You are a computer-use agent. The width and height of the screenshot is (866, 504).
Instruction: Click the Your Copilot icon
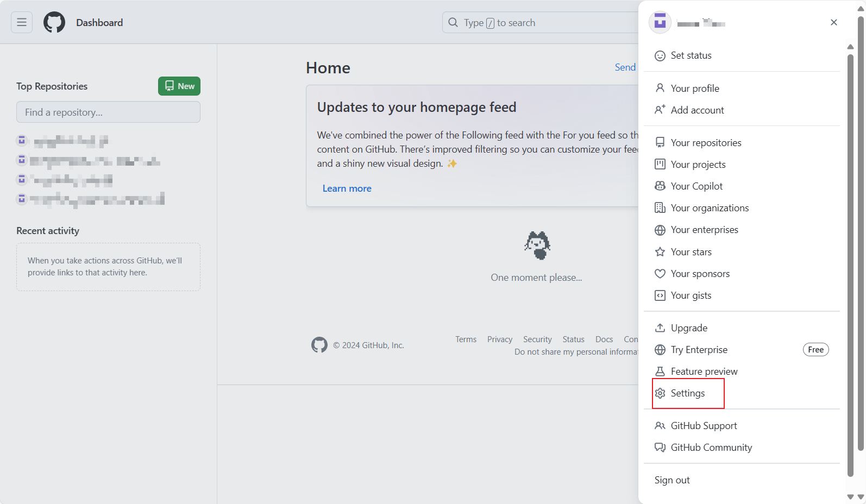coord(660,186)
